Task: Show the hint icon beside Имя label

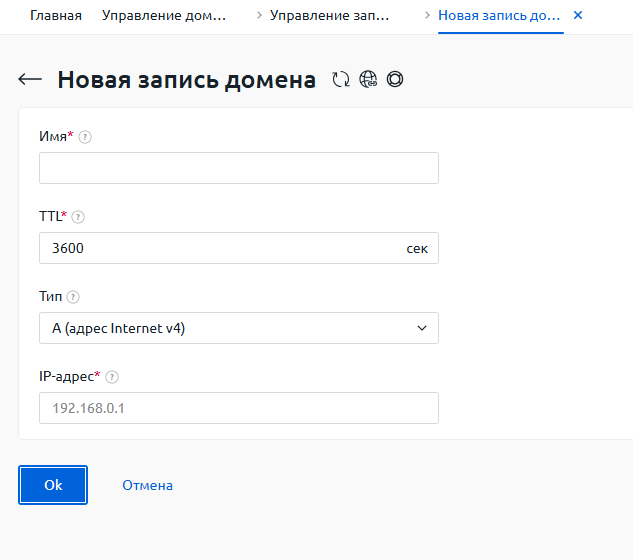Action: [85, 137]
